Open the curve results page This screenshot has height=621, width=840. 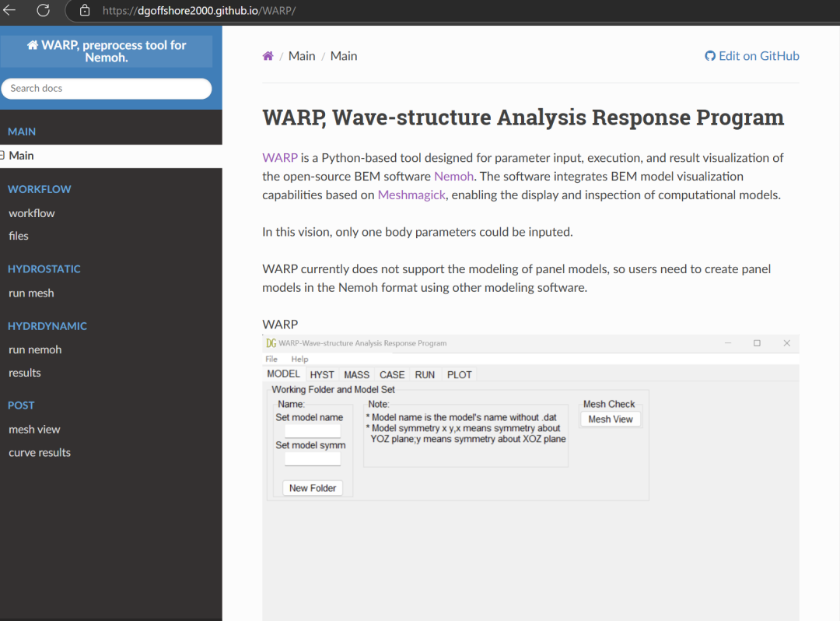(x=40, y=453)
